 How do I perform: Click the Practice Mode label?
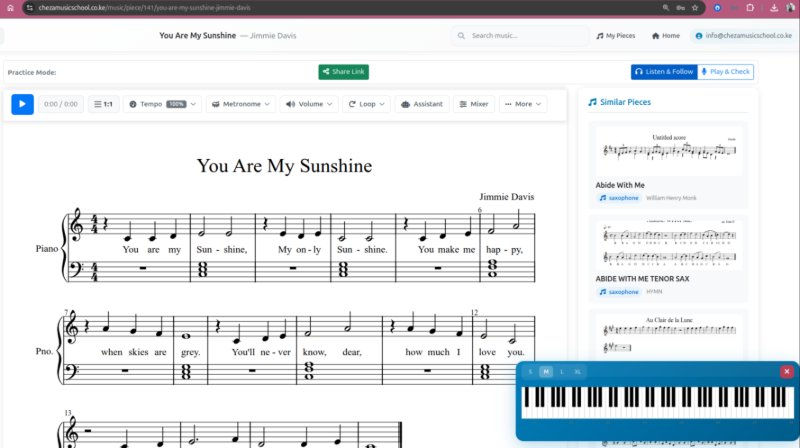pyautogui.click(x=32, y=72)
